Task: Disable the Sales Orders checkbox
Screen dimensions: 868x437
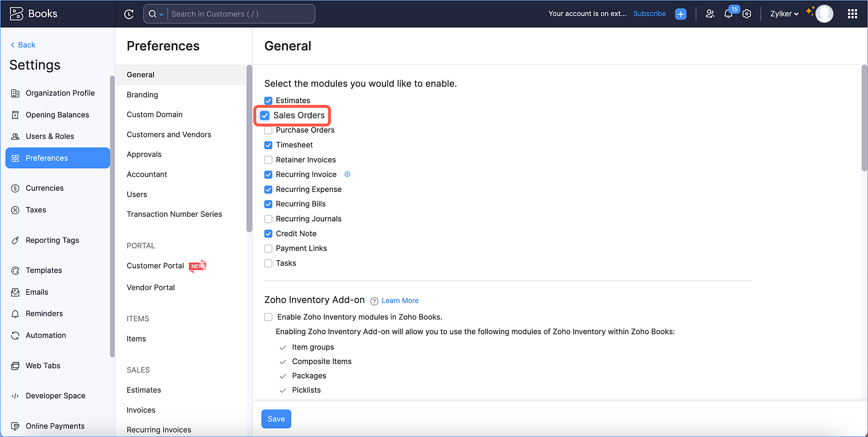Action: (x=265, y=115)
